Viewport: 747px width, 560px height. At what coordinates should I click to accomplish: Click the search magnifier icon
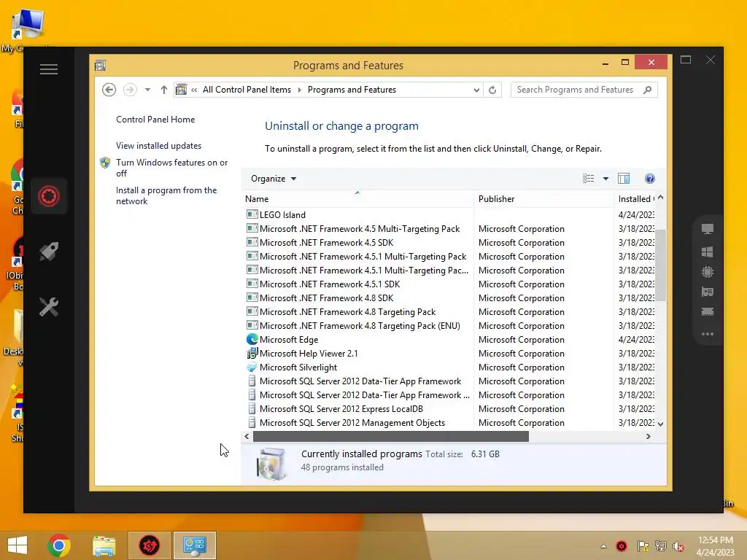click(x=647, y=90)
